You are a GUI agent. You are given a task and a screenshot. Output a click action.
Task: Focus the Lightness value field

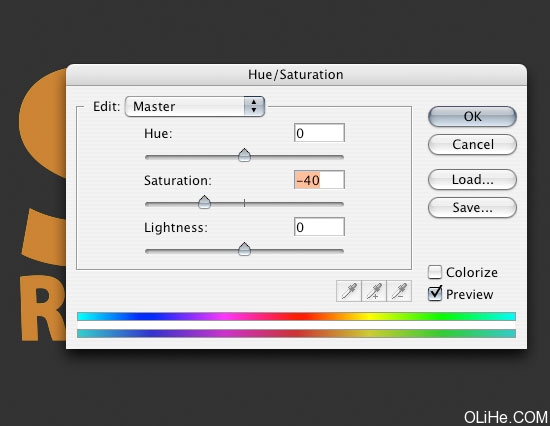pyautogui.click(x=319, y=227)
